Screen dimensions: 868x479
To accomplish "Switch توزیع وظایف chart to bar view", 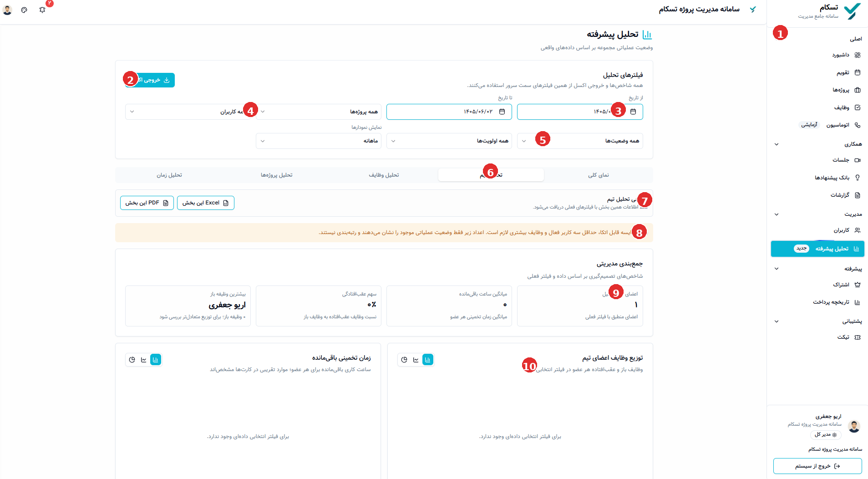I will point(428,360).
